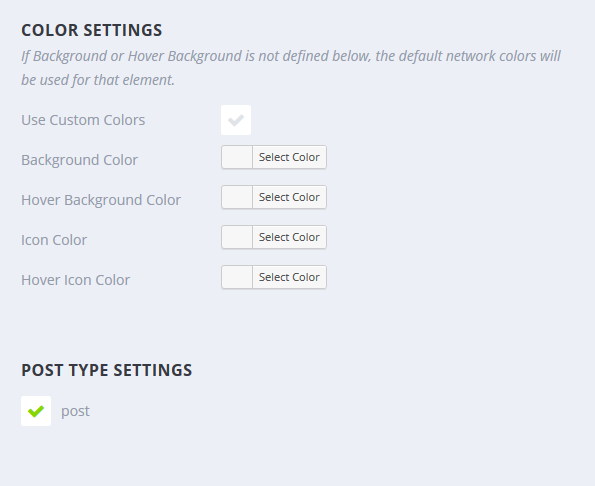Uncheck the post type checkbox
Screen dimensions: 595x486
click(x=36, y=411)
